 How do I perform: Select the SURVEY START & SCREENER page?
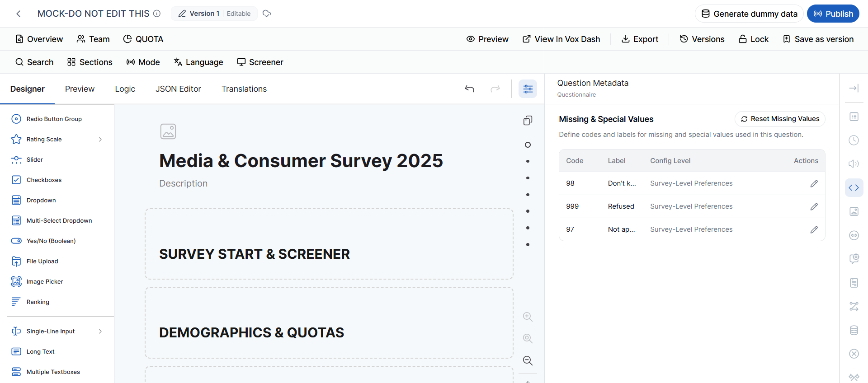click(329, 244)
